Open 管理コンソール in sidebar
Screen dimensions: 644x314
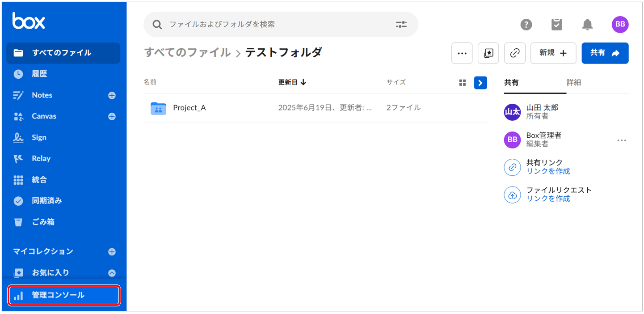point(64,296)
